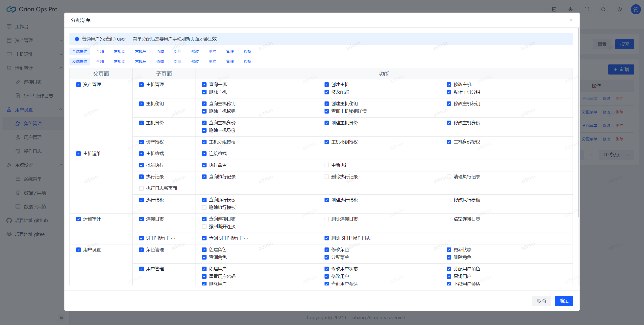Open the 10 条/页 page size dropdown
Viewport: 644px width, 325px height.
pyautogui.click(x=616, y=155)
